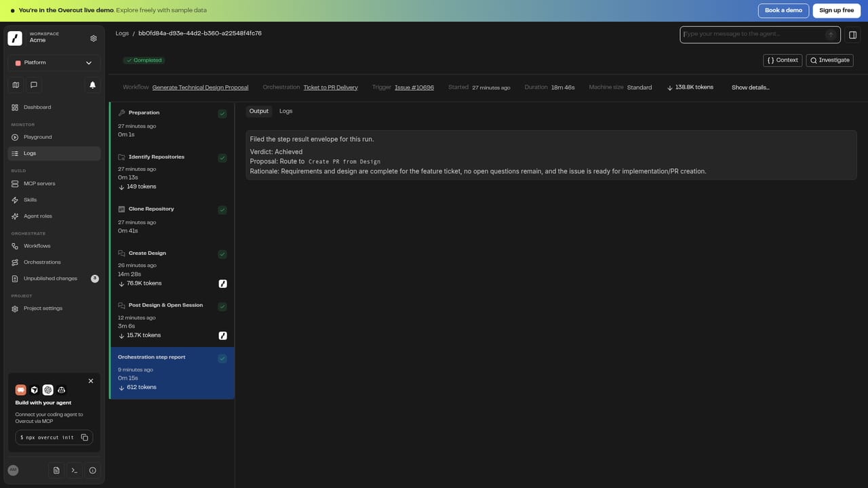Click the Acme workspace logo
Viewport: 868px width, 488px height.
15,38
